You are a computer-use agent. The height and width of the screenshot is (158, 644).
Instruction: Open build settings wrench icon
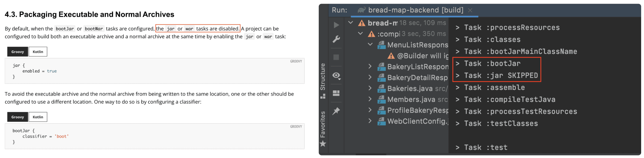[336, 39]
